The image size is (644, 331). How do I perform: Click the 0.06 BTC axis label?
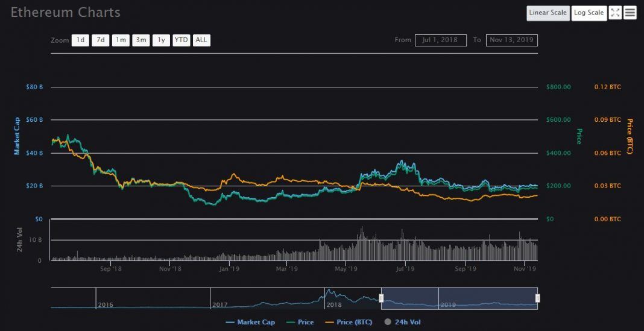click(x=608, y=153)
